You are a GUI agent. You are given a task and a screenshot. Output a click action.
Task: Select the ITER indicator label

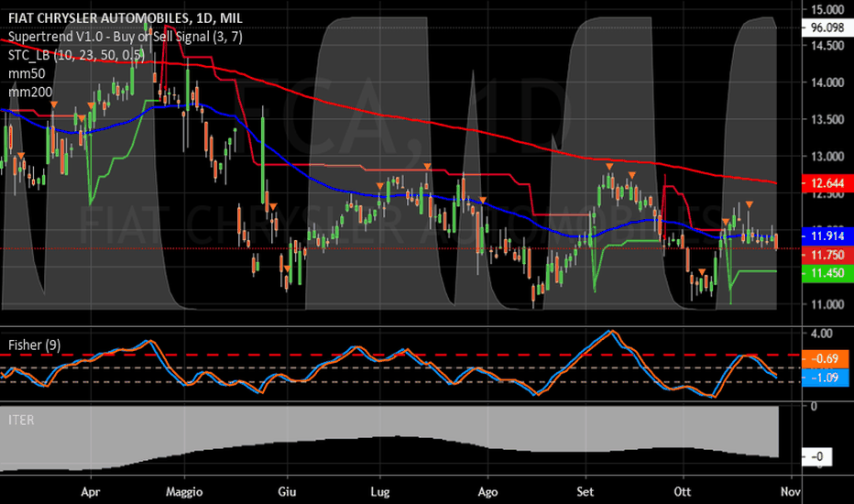21,420
